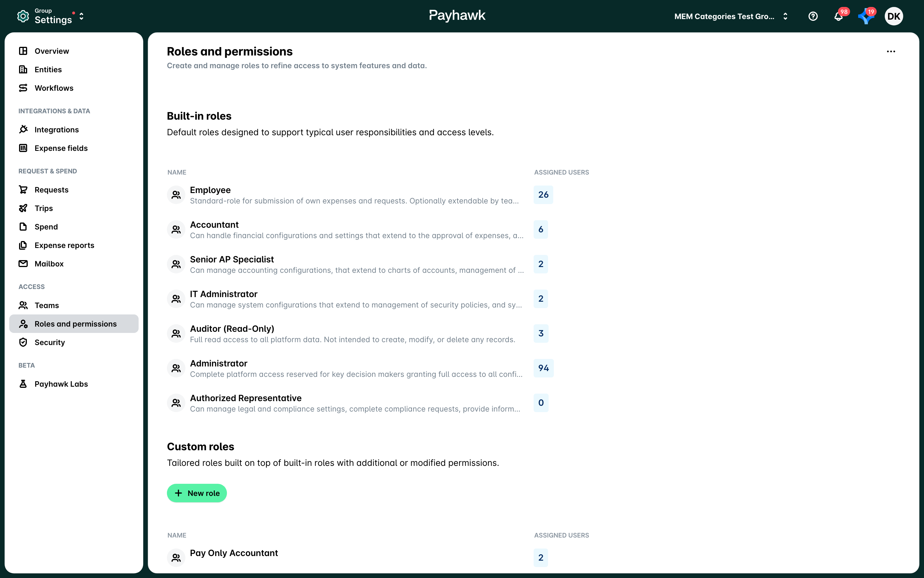This screenshot has width=924, height=578.
Task: Open notifications bell with 98 badge
Action: (839, 16)
